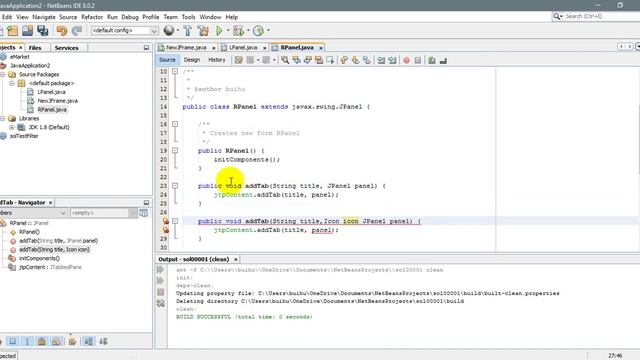Open the Profile Project dropdown arrow

click(x=268, y=31)
